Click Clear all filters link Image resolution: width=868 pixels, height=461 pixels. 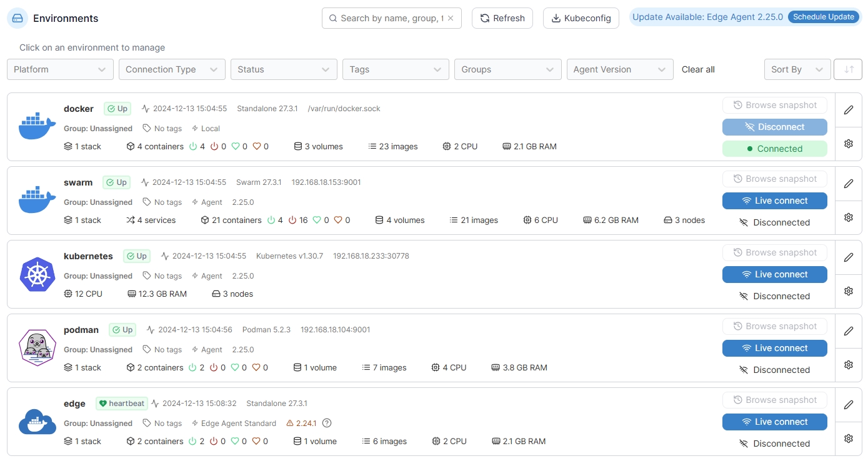698,69
